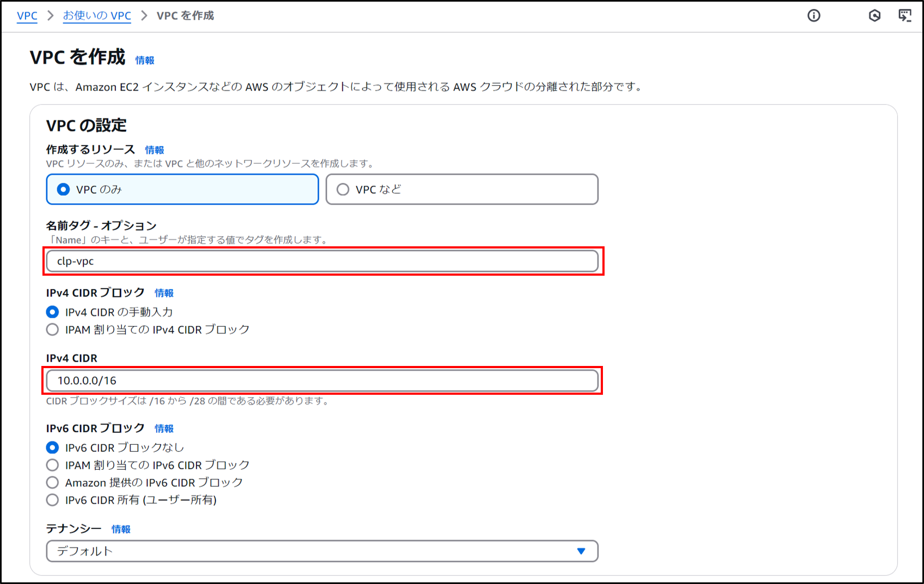The height and width of the screenshot is (584, 924).
Task: Select 'IPAM 割り当ての IPv4 CIDR ブロック' radio
Action: pyautogui.click(x=53, y=330)
